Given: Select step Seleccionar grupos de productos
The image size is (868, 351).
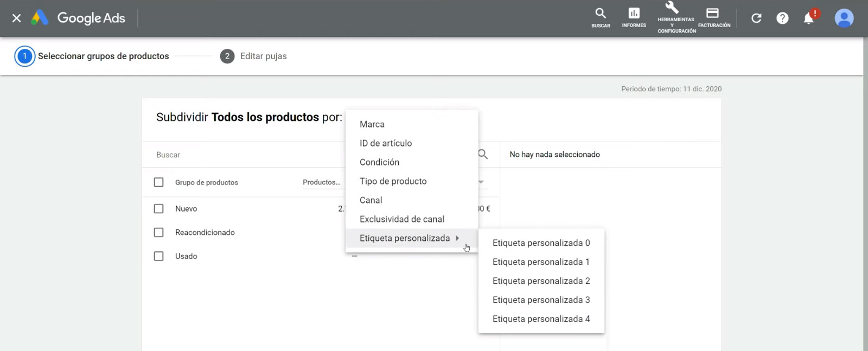Looking at the screenshot, I should tap(103, 56).
